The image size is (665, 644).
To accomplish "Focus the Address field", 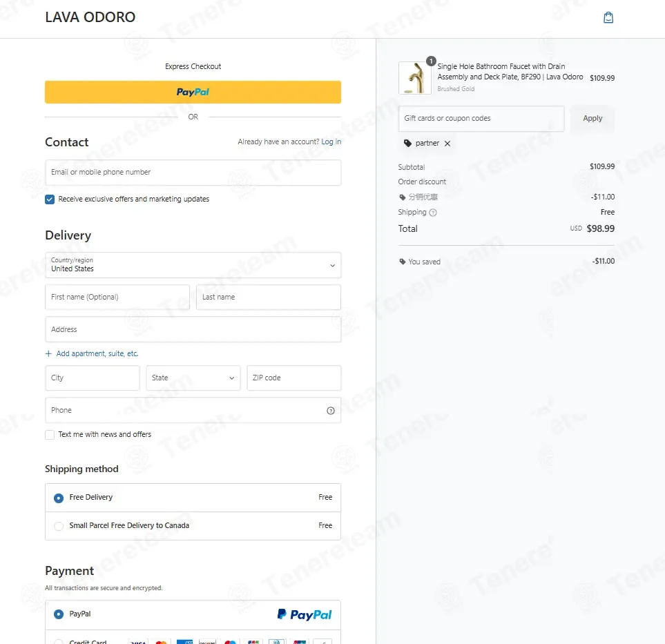I will pos(193,329).
